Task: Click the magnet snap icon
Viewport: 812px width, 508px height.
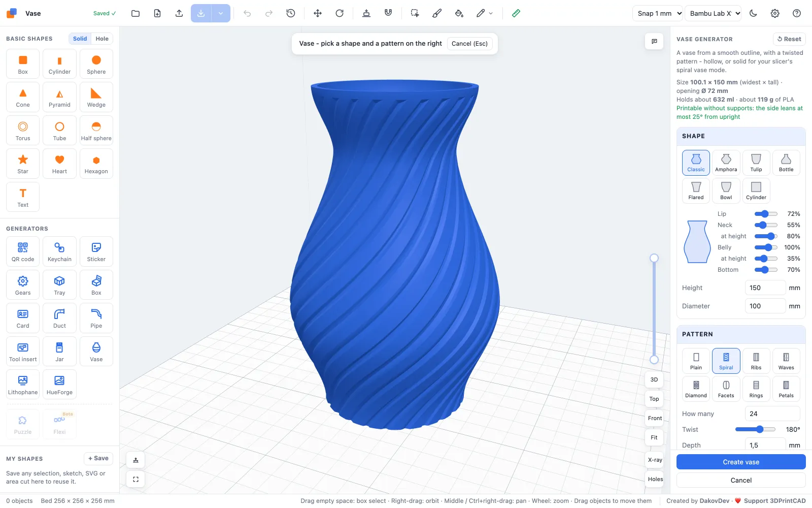Action: click(x=388, y=13)
